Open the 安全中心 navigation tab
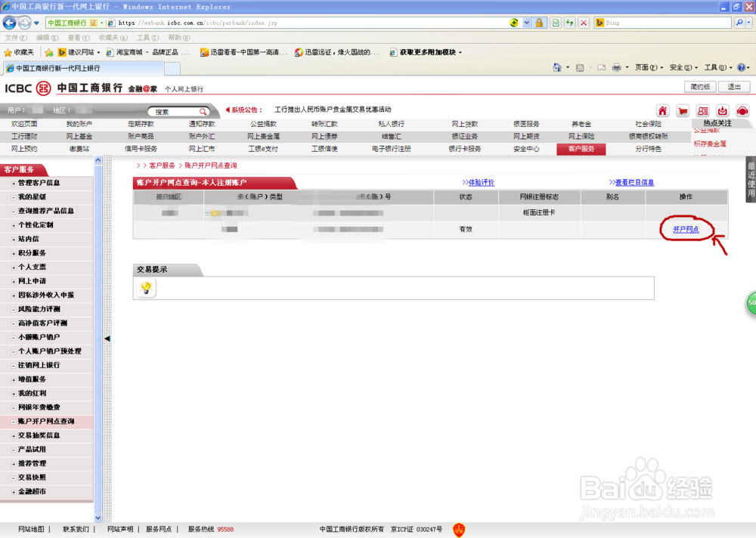 click(526, 150)
